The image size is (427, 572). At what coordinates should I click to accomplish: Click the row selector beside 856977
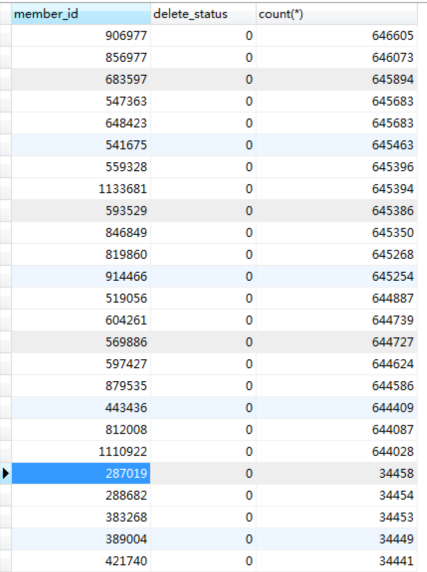(5, 58)
